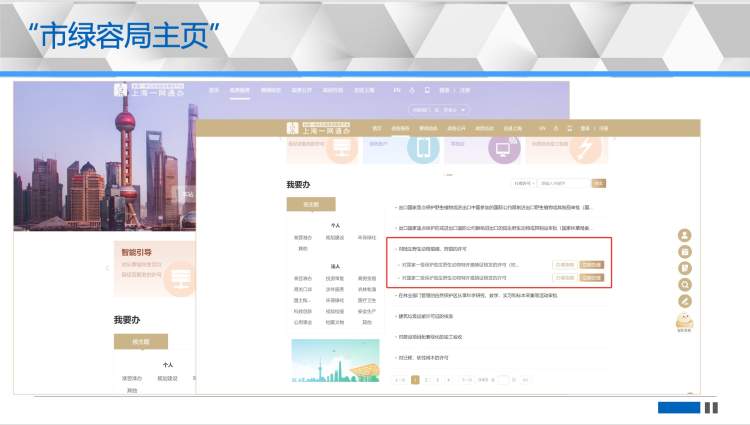Viewport: 750px width, 425px height.
Task: Select 首页 in the front window navigation
Action: tap(377, 128)
